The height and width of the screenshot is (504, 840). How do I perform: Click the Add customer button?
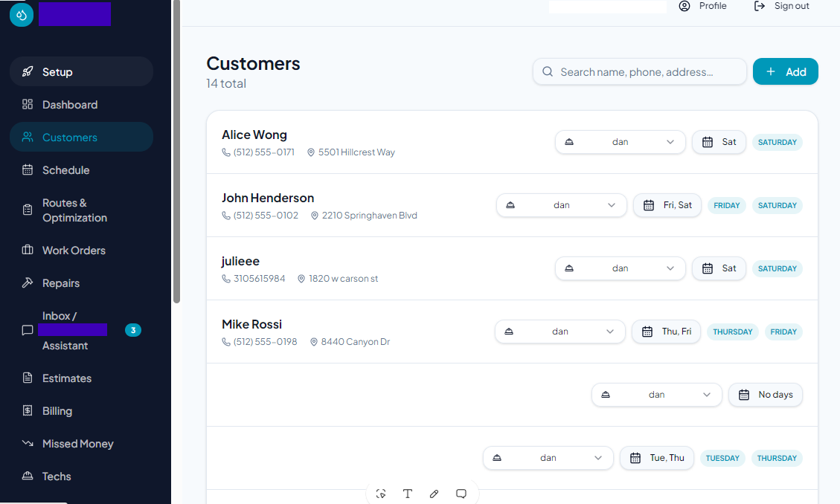(786, 71)
